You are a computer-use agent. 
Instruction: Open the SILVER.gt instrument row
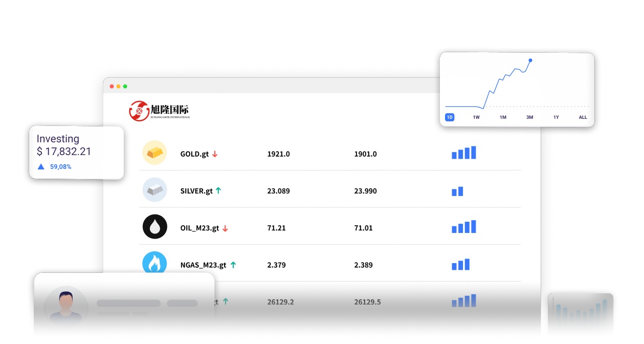pos(196,191)
